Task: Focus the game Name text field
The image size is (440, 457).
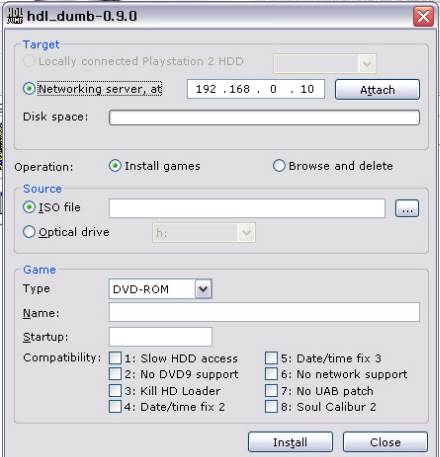Action: 264,312
